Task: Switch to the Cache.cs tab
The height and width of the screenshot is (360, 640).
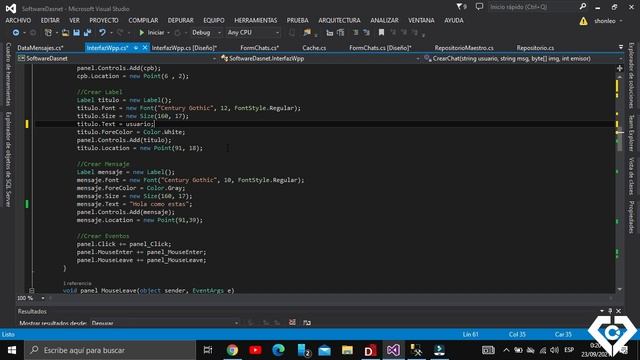Action: coord(314,48)
